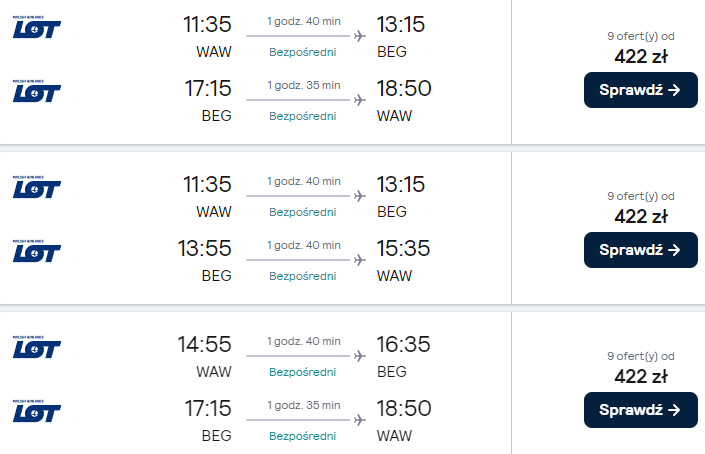Click the 14:55 departure time
The height and width of the screenshot is (454, 705).
[x=205, y=345]
